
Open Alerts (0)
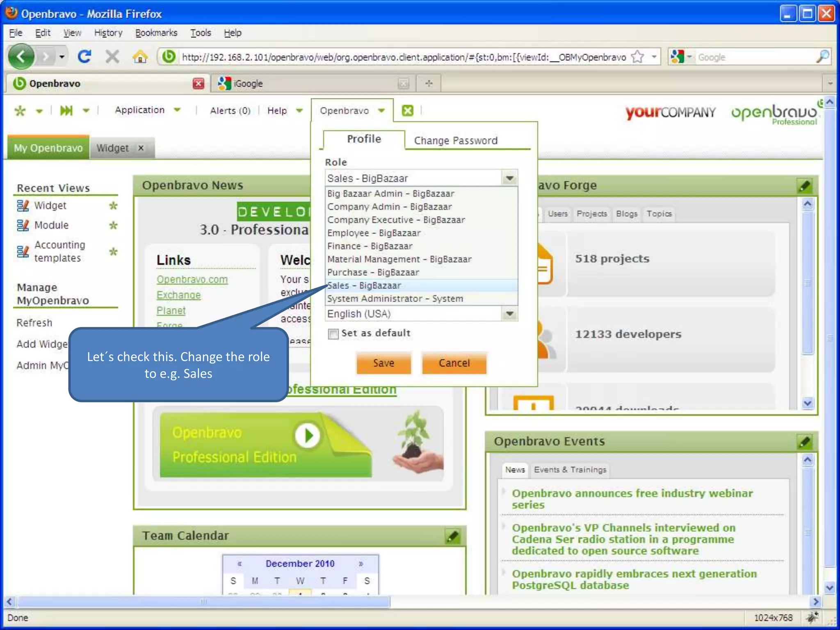(x=230, y=110)
